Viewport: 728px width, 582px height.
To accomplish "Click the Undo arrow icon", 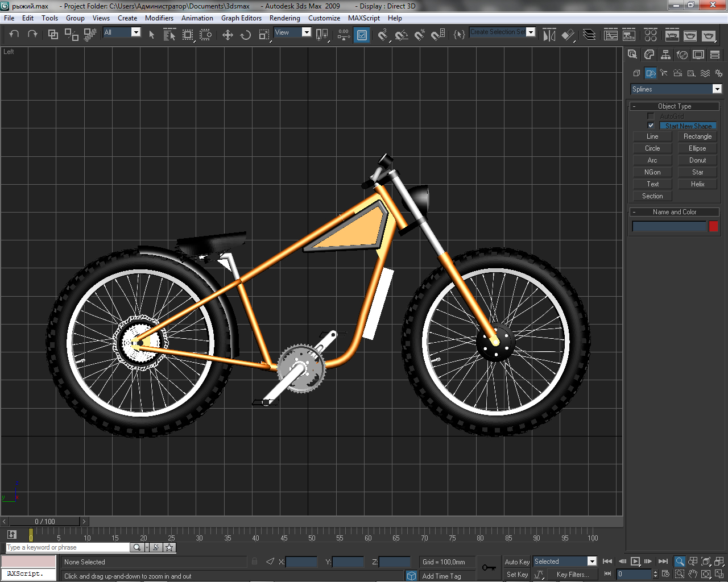I will (x=14, y=34).
